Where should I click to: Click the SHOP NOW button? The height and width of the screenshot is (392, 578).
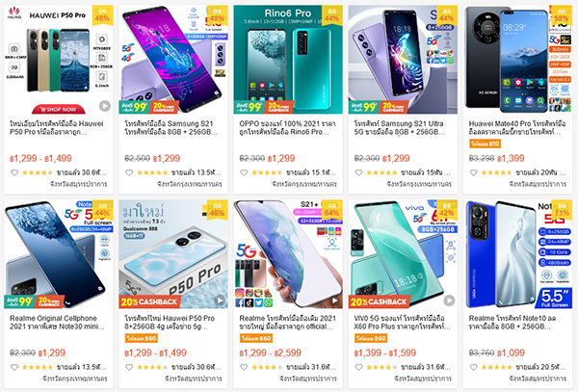pyautogui.click(x=58, y=110)
